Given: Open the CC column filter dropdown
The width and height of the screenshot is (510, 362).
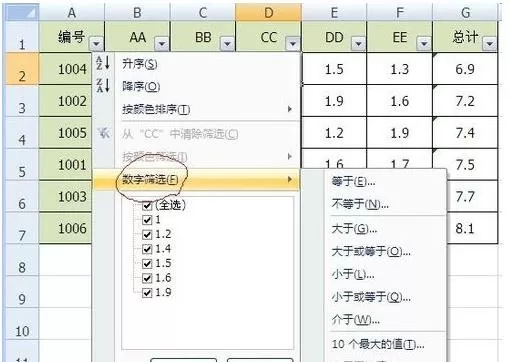Looking at the screenshot, I should pos(293,43).
